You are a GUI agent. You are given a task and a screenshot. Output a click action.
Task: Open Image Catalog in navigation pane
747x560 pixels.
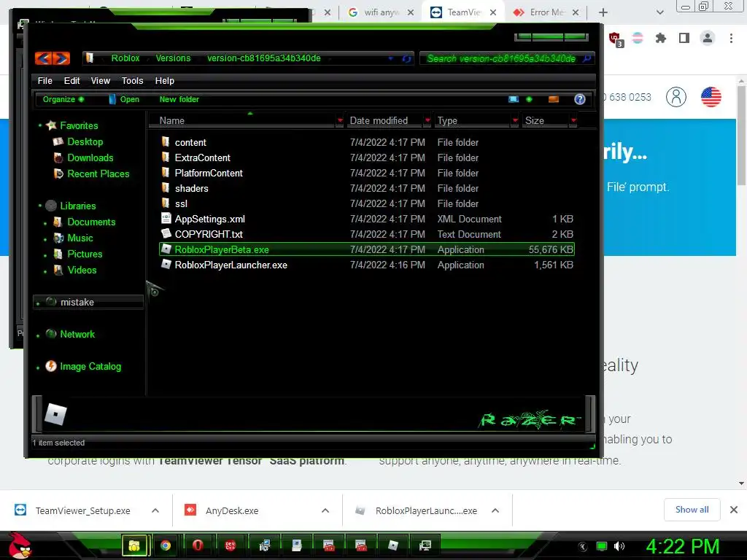point(90,366)
